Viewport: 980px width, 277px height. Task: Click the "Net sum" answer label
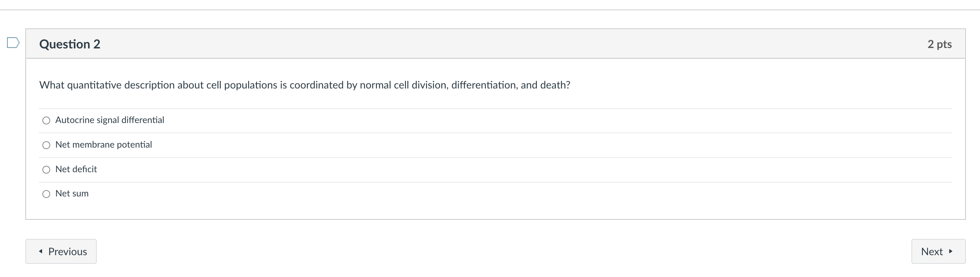click(x=72, y=194)
